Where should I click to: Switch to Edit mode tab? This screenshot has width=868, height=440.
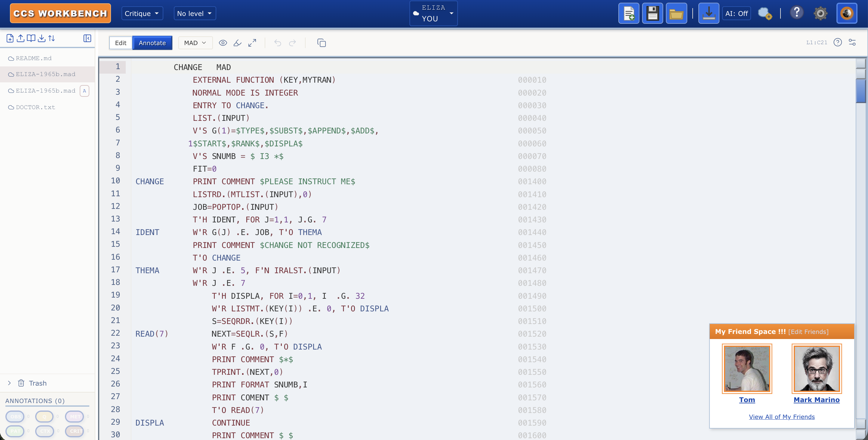pyautogui.click(x=120, y=43)
